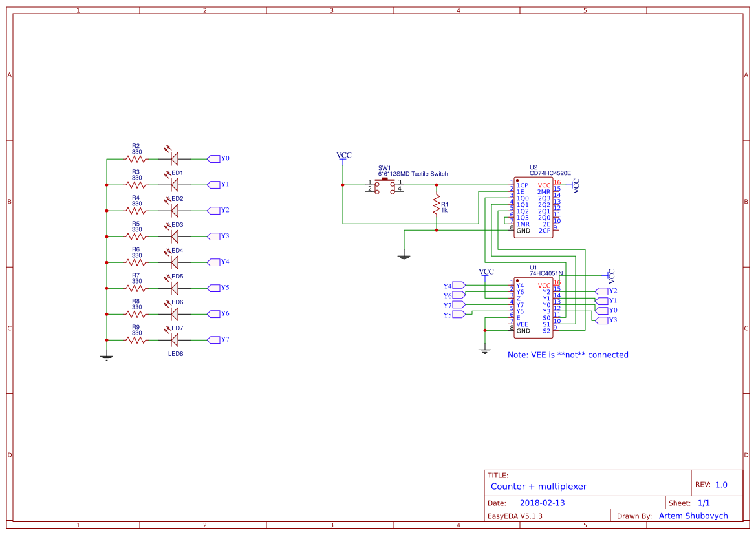Select the Y2 output port beside U1
The width and height of the screenshot is (756, 535).
[x=603, y=291]
